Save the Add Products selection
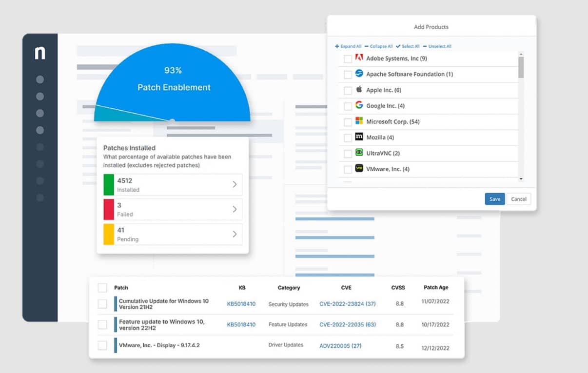588x373 pixels. pos(495,199)
